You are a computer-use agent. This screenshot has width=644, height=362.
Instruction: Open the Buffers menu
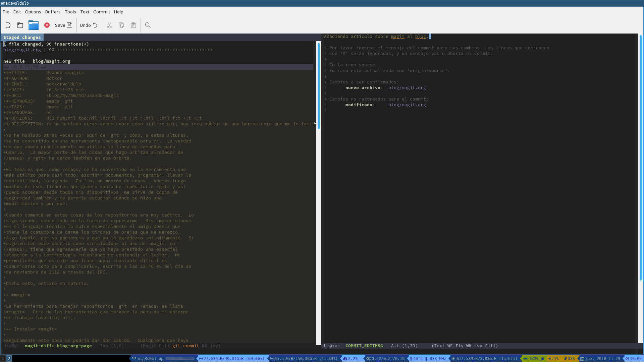53,12
